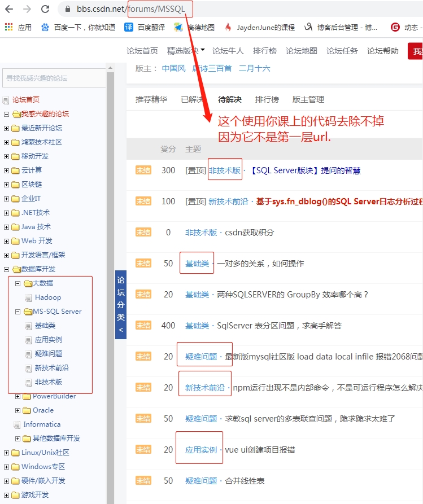Open 论坛任务 in the top navigation
The height and width of the screenshot is (504, 423).
[342, 51]
